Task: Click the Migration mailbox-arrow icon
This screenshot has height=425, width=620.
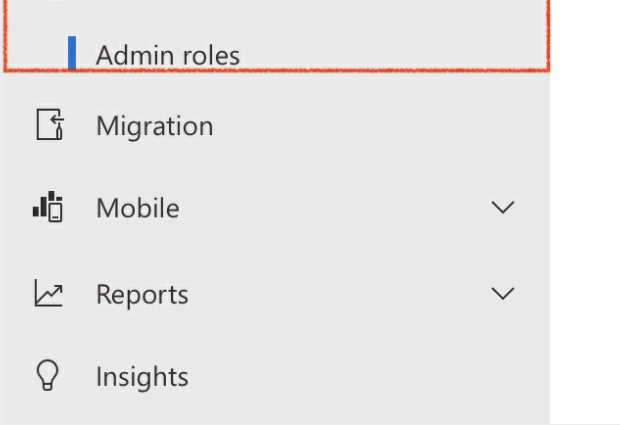Action: click(x=50, y=125)
